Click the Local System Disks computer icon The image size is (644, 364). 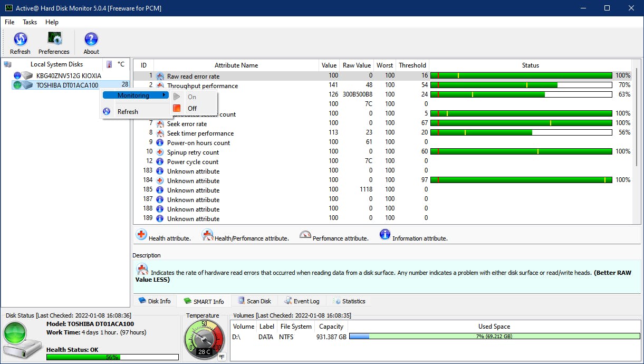pos(7,64)
